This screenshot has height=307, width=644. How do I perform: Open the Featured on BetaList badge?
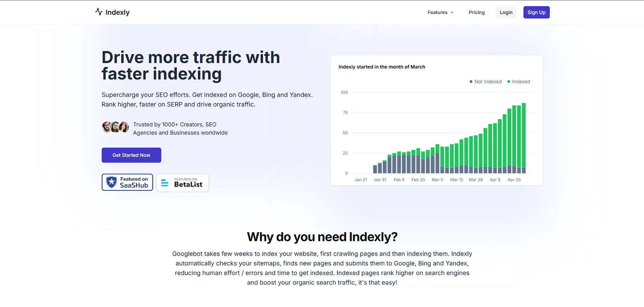[183, 183]
